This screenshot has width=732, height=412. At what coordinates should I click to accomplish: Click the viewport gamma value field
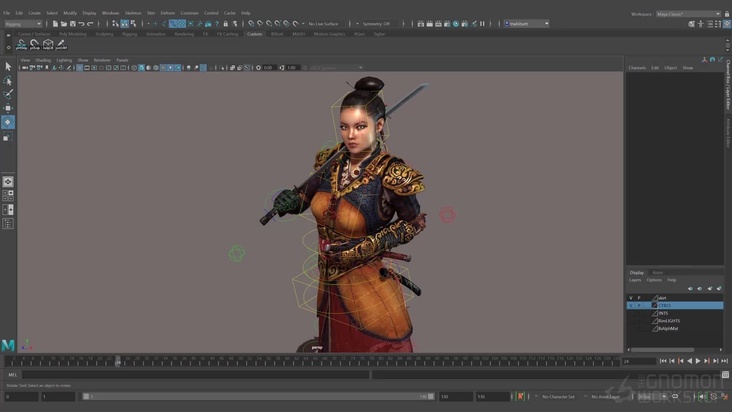click(x=293, y=68)
